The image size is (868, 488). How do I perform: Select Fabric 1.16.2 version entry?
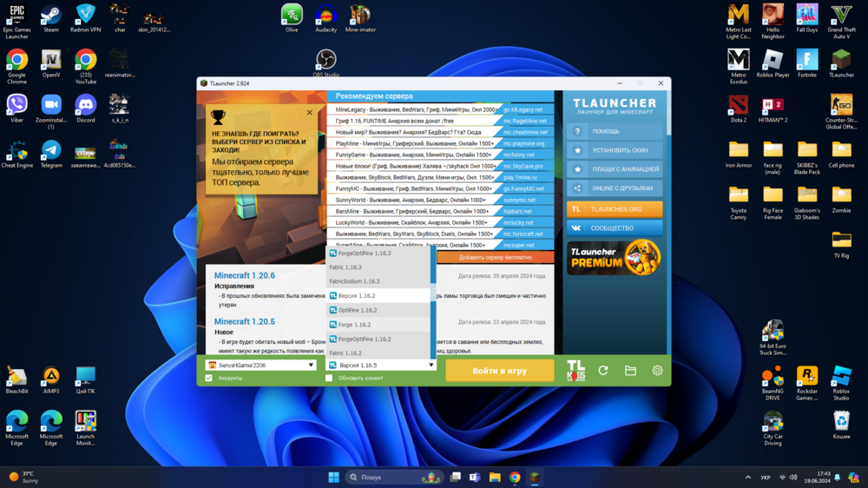click(x=378, y=353)
